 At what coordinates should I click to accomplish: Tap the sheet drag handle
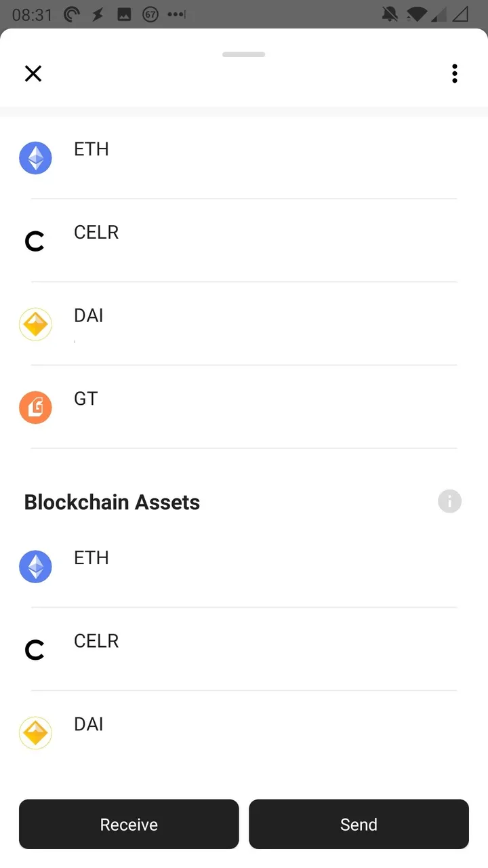tap(243, 54)
